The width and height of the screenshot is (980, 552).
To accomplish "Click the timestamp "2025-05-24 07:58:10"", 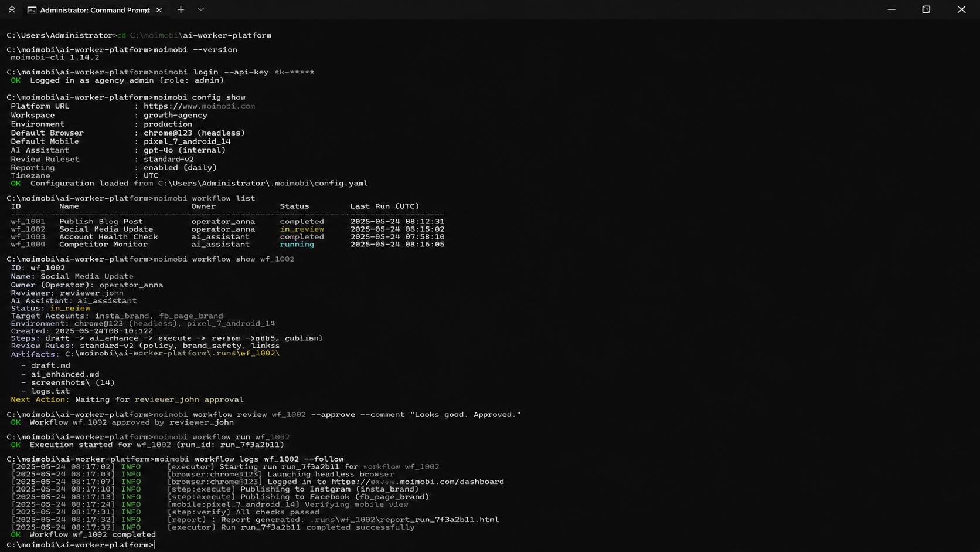I will [x=397, y=237].
